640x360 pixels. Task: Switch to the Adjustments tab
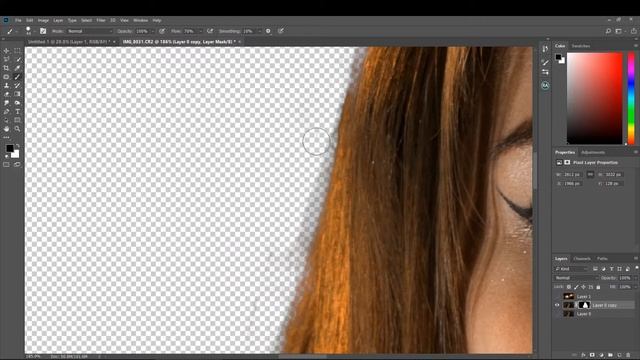(593, 152)
